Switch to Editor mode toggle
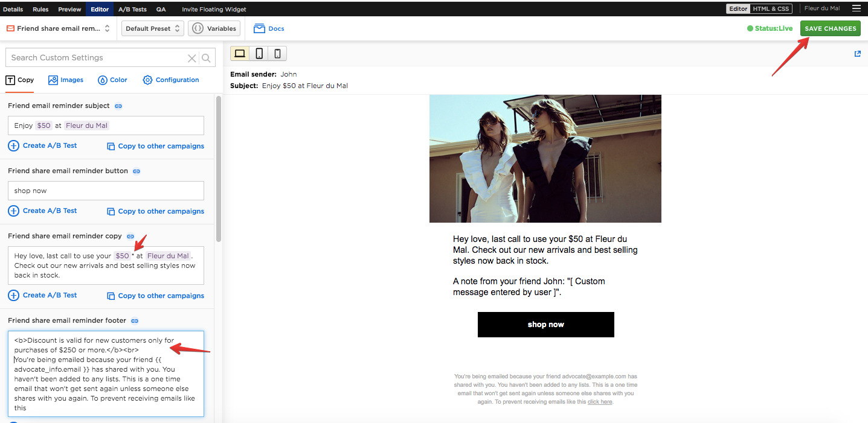Viewport: 868px width, 423px height. pyautogui.click(x=738, y=8)
